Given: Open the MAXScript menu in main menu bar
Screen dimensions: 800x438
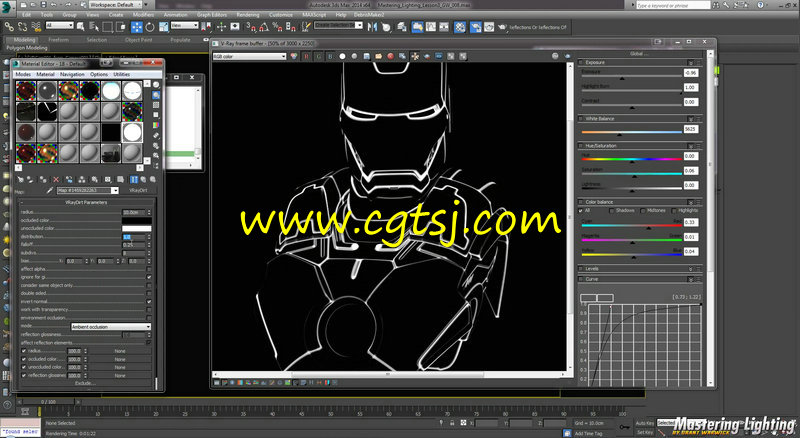Looking at the screenshot, I should (314, 15).
